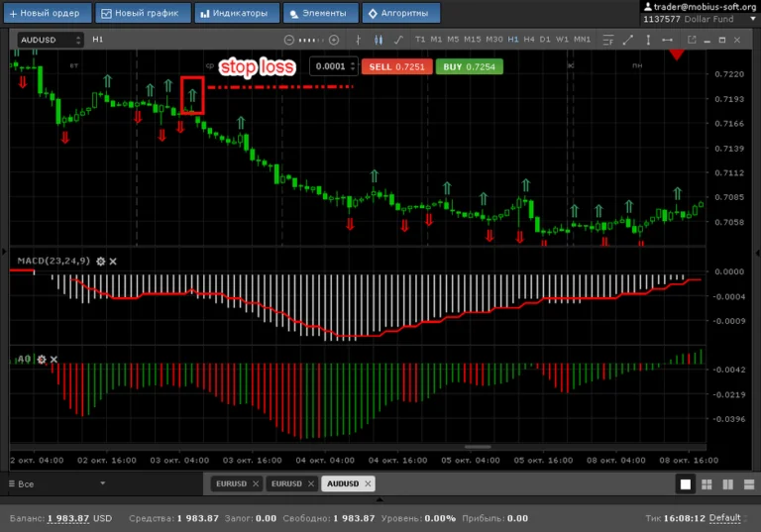The image size is (761, 532).
Task: Expand right side panel arrow
Action: click(758, 253)
